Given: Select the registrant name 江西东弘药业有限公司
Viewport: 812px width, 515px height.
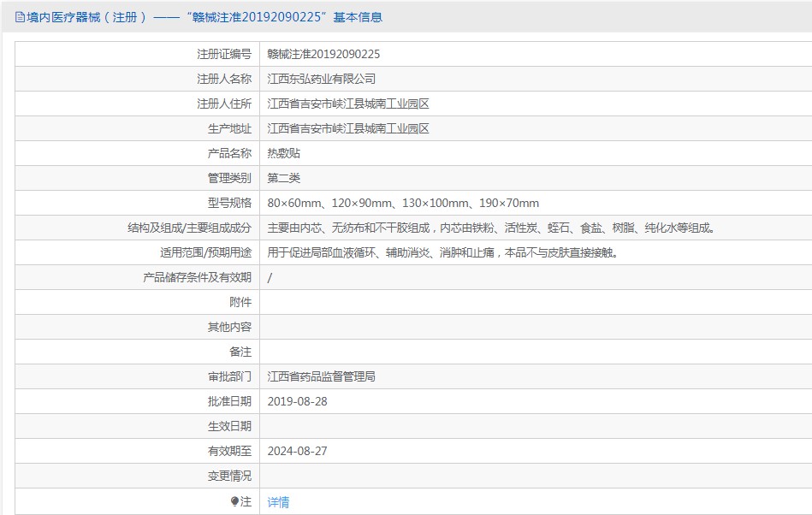Looking at the screenshot, I should (321, 79).
